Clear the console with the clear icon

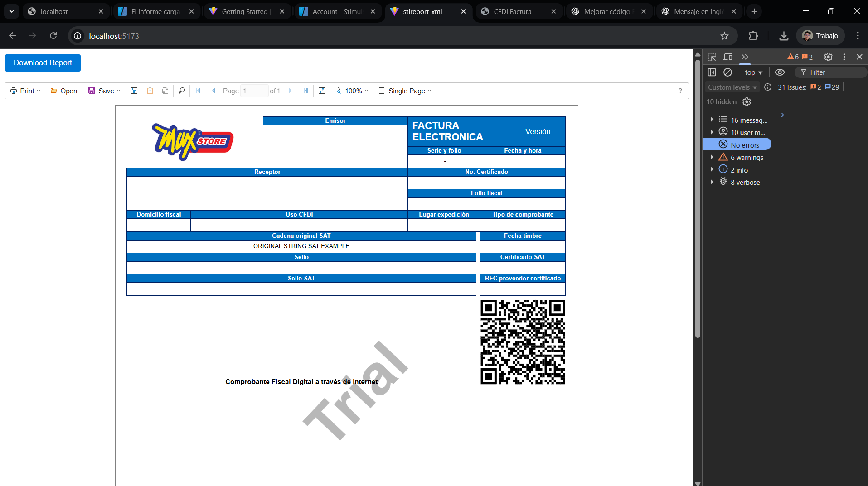727,72
